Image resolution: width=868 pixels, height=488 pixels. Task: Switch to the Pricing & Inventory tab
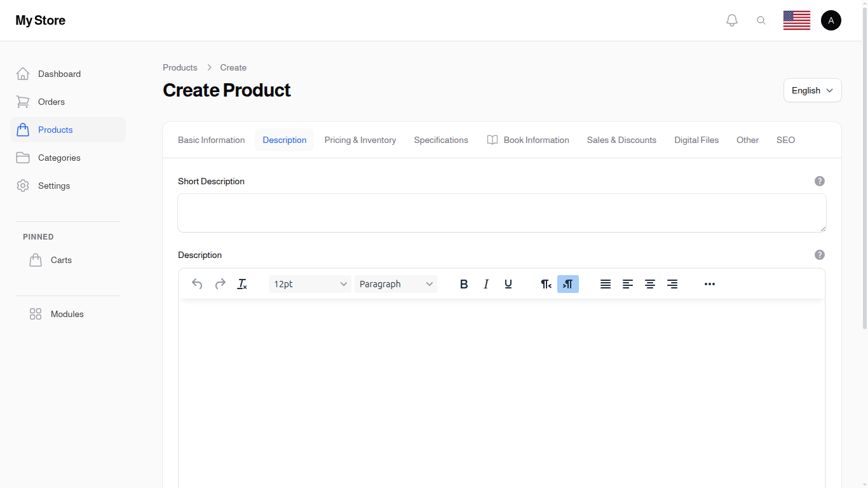pos(360,140)
